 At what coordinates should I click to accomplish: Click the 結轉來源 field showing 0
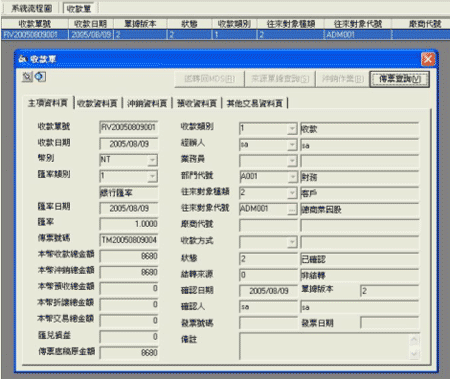[x=268, y=275]
